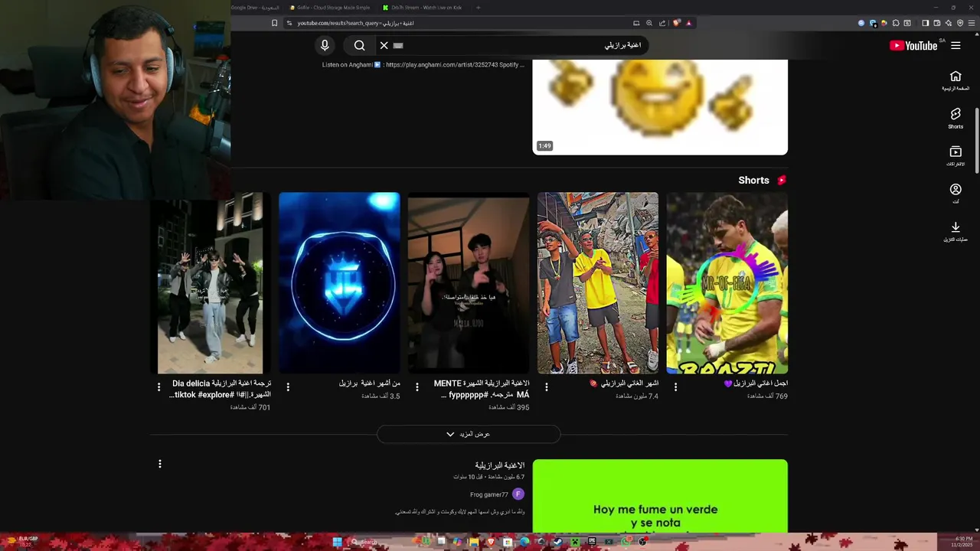The height and width of the screenshot is (551, 980).
Task: Open Steam from the taskbar
Action: [x=557, y=542]
